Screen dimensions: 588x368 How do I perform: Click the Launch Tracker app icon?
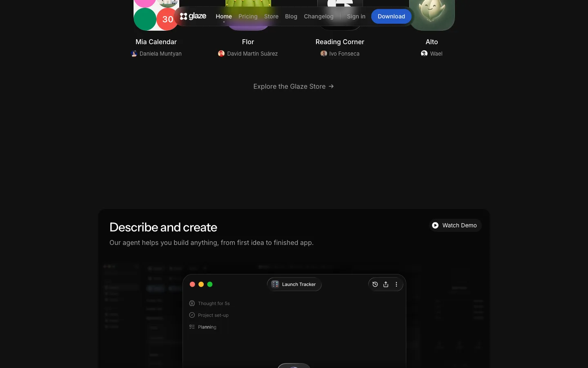(x=275, y=284)
